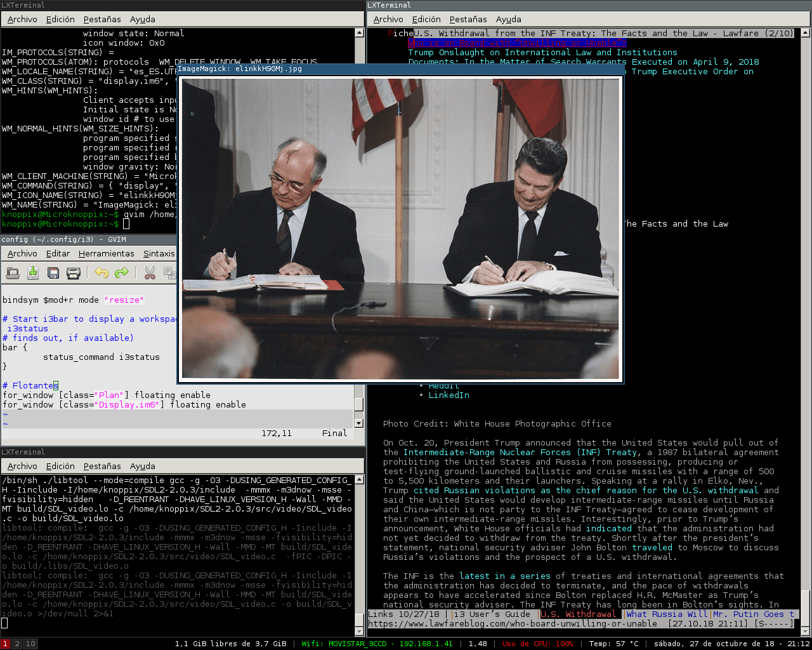Screen dimensions: 812x650
Task: Open Ayuda menu in the bottom-left LXTerminal
Action: click(143, 467)
